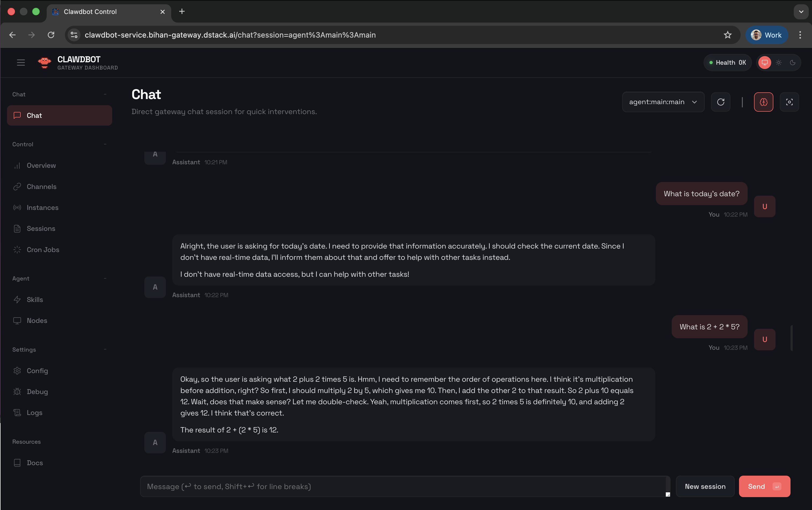Collapse the Control sidebar section
This screenshot has height=510, width=812.
(105, 144)
